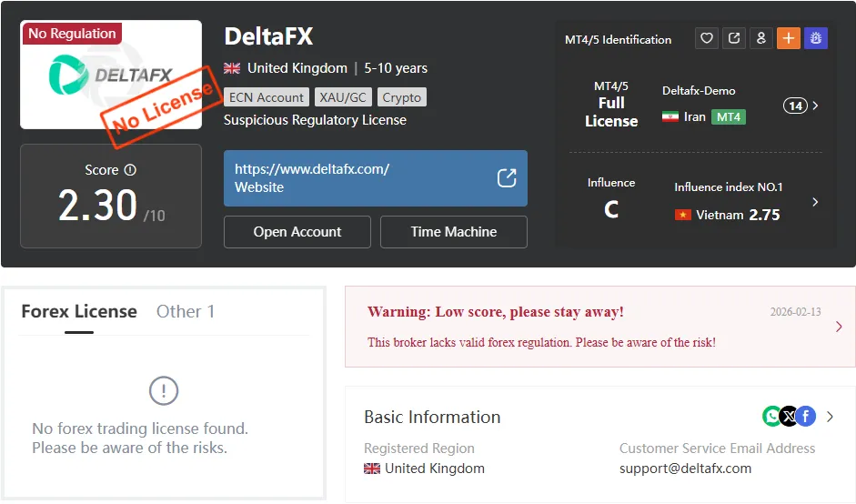The width and height of the screenshot is (856, 504).
Task: Open the X social media icon
Action: (x=789, y=417)
